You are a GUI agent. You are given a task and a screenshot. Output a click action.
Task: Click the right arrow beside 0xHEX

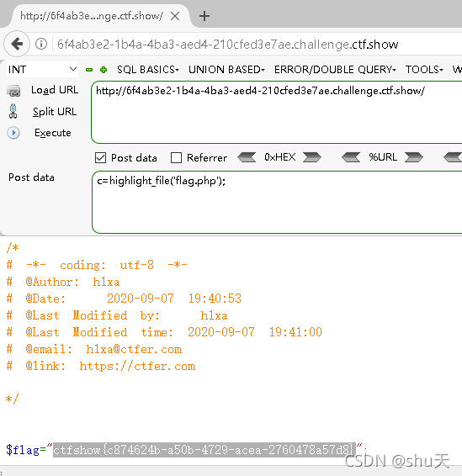coord(312,157)
